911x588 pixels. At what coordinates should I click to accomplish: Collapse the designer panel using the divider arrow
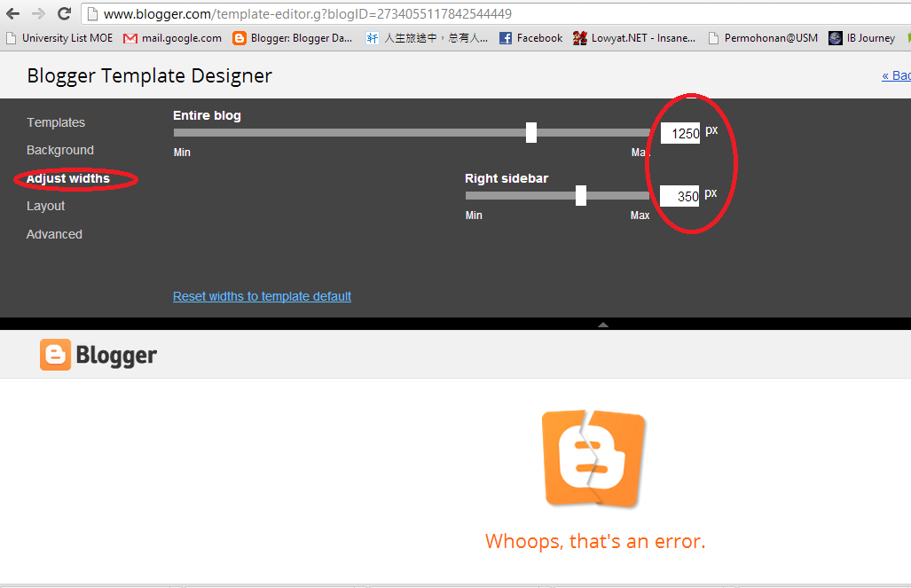[x=602, y=325]
